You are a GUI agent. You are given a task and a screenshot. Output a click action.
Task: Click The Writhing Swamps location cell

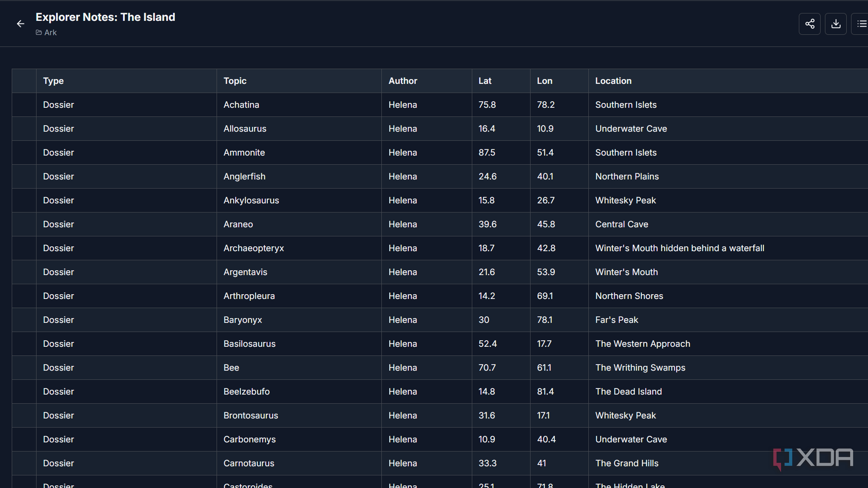tap(728, 368)
